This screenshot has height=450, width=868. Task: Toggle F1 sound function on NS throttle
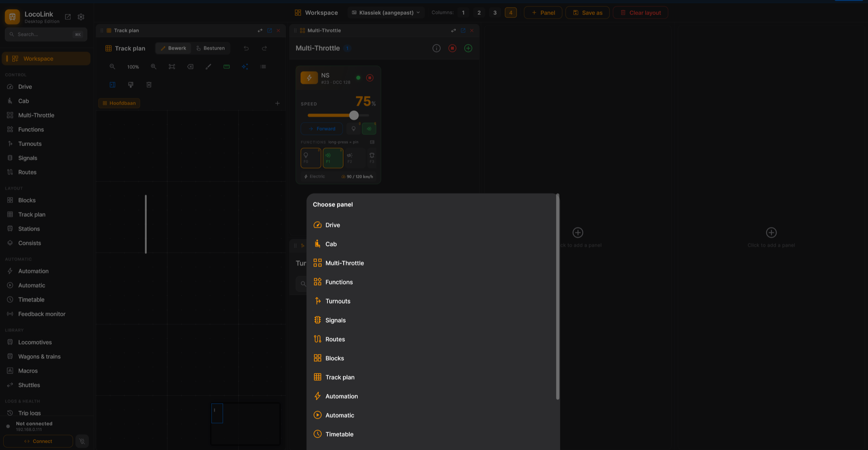click(333, 158)
